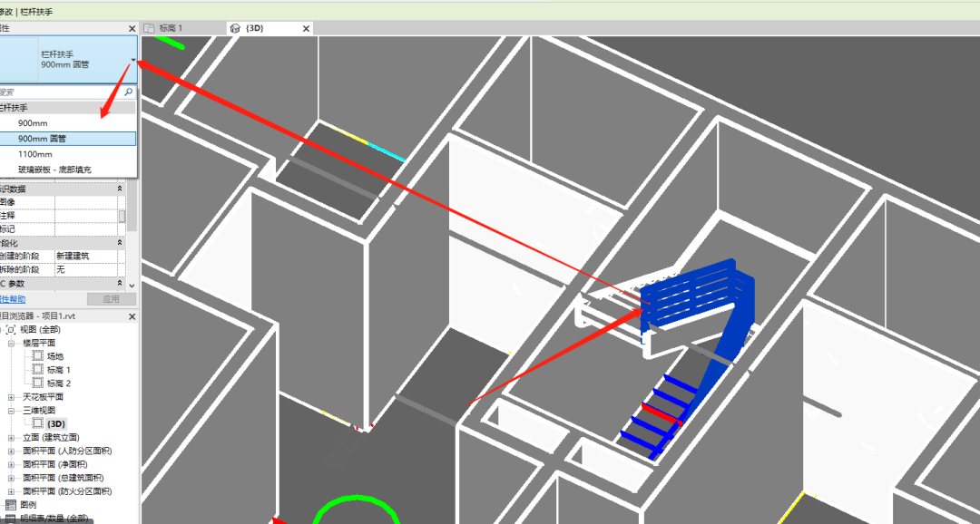Collapse the 楼层平面 tree node
This screenshot has height=524, width=980.
click(x=11, y=343)
